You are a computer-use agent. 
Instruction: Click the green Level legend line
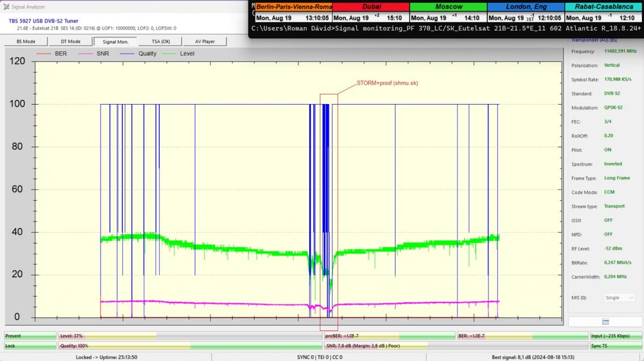point(170,54)
